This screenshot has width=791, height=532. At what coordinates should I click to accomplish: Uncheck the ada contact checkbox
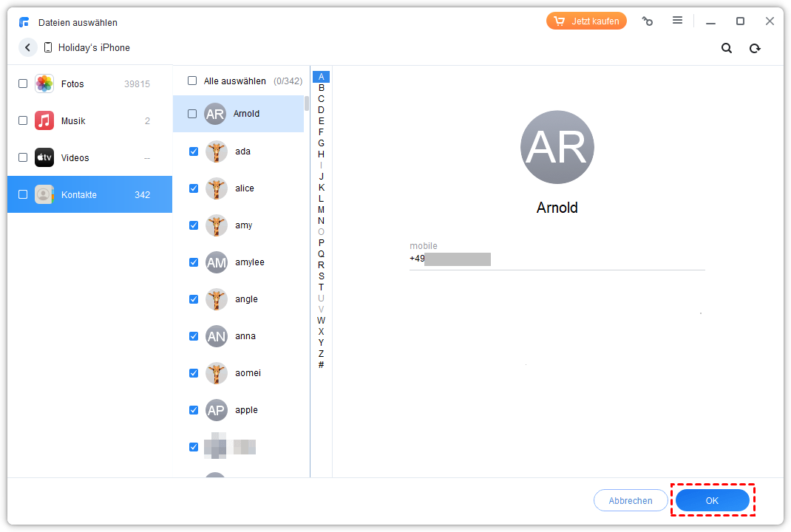pos(194,151)
